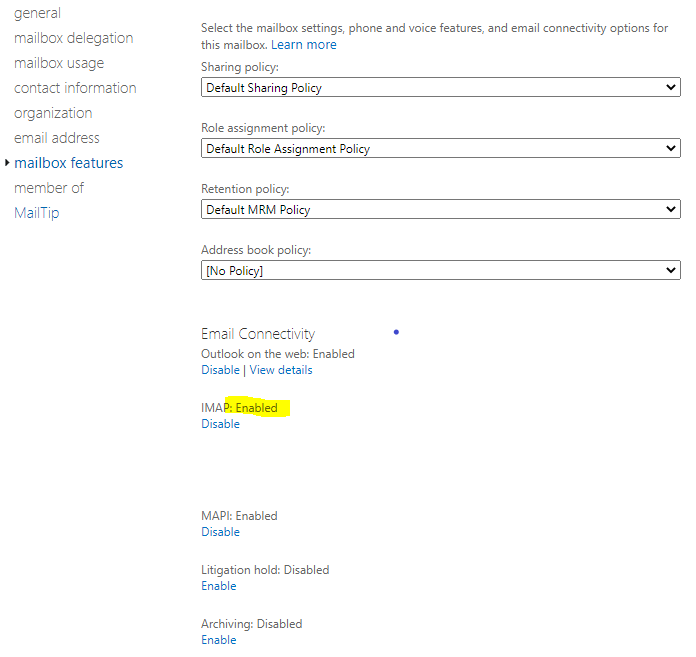
Task: Click the MAPI: Enabled status text
Action: [239, 516]
